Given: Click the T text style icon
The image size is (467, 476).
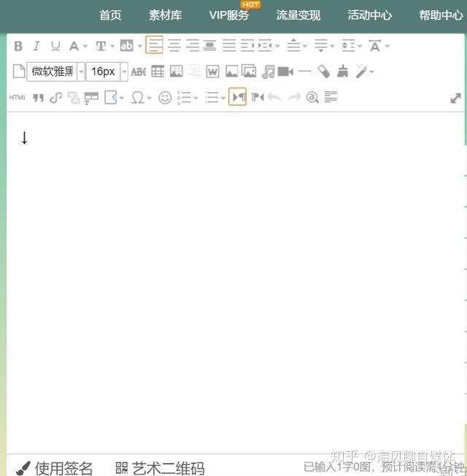Looking at the screenshot, I should click(101, 46).
